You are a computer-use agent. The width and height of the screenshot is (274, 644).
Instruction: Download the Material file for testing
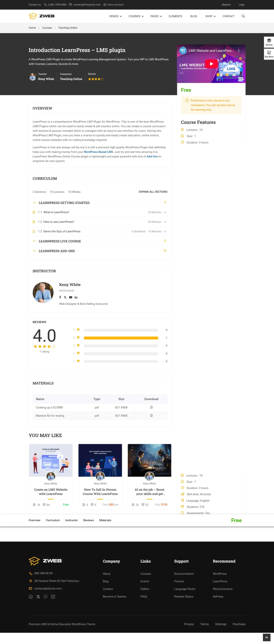pos(151,415)
